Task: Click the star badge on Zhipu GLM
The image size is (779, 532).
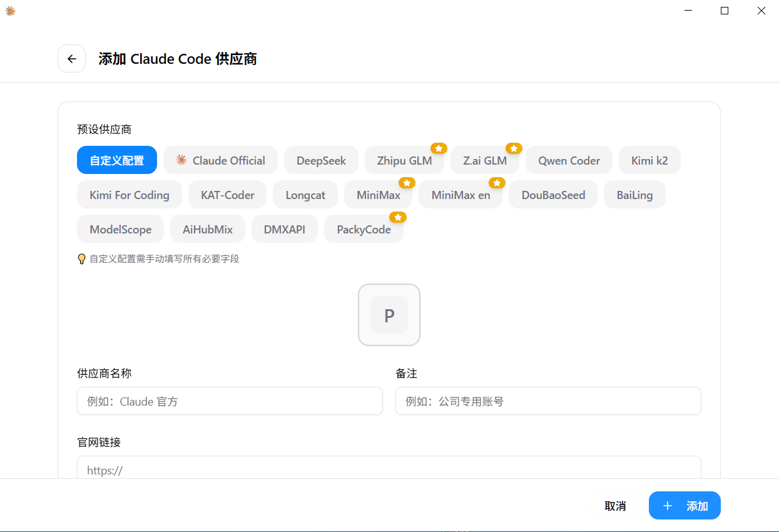Action: (439, 148)
